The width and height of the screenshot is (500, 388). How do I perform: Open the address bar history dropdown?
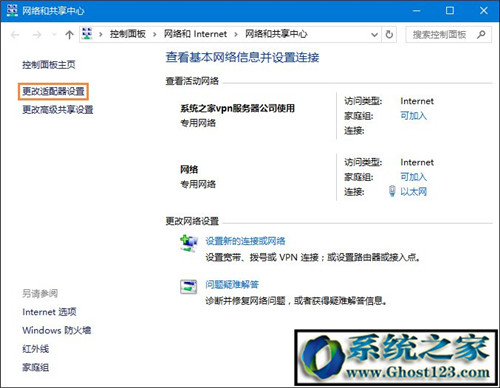click(374, 34)
